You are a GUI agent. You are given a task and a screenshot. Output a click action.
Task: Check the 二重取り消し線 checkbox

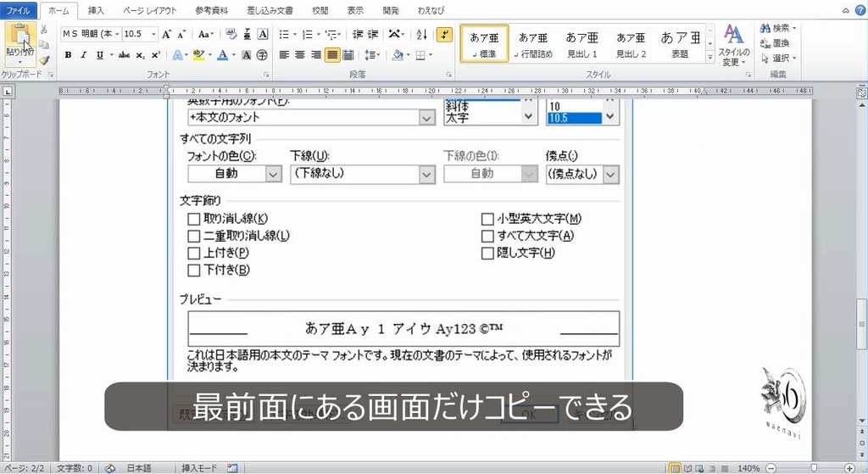point(194,237)
